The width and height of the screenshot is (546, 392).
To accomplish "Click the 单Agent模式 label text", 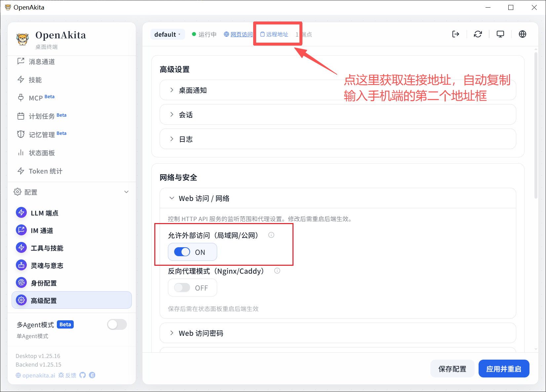I will [x=32, y=336].
